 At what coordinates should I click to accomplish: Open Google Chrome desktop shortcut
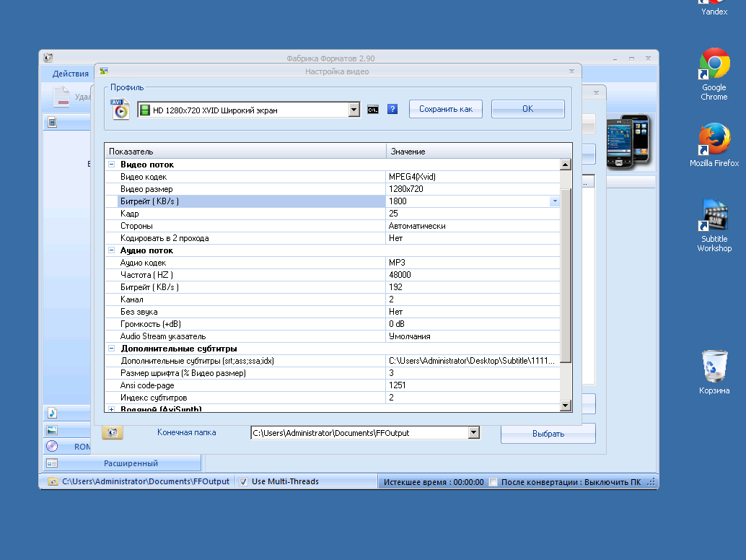[x=714, y=74]
